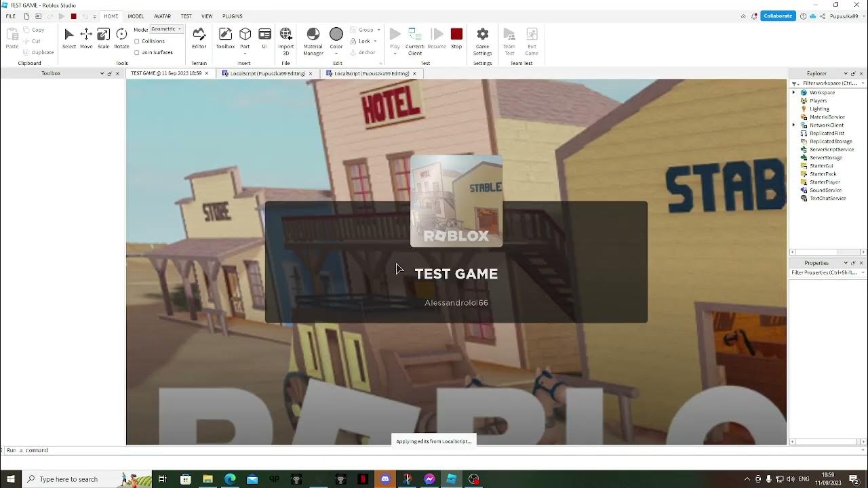Click Cut in the Clipboard group

tap(32, 41)
